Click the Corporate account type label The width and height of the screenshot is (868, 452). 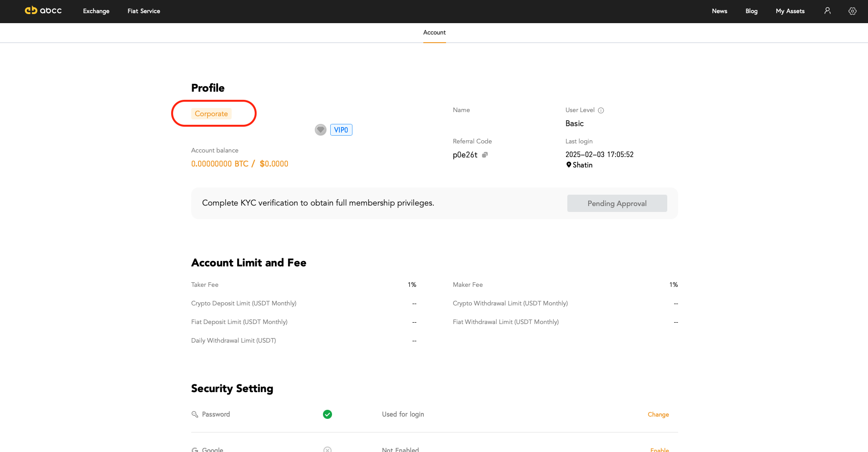(211, 113)
